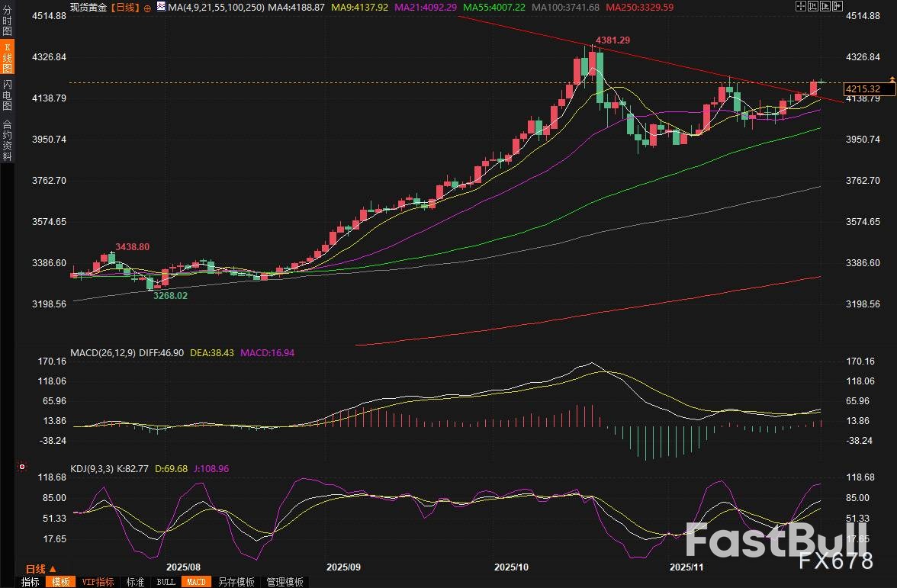Click the 另存模板 button
Image resolution: width=897 pixels, height=588 pixels.
[236, 582]
